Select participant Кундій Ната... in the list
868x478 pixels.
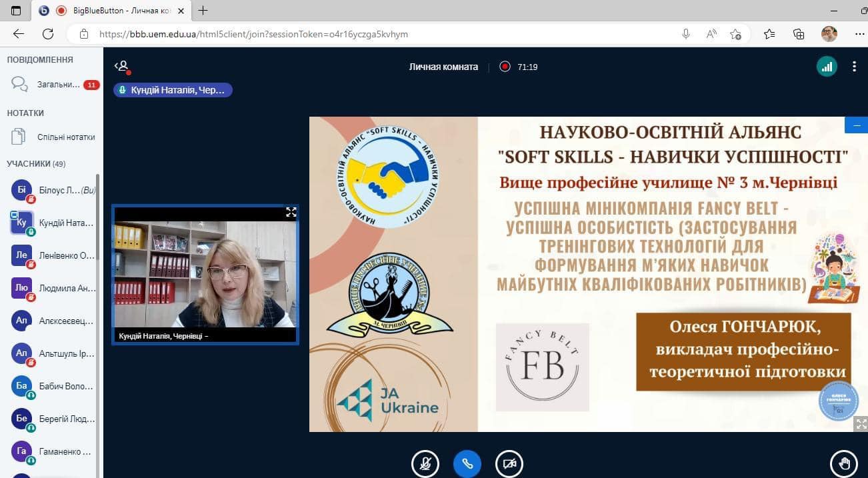click(x=53, y=223)
